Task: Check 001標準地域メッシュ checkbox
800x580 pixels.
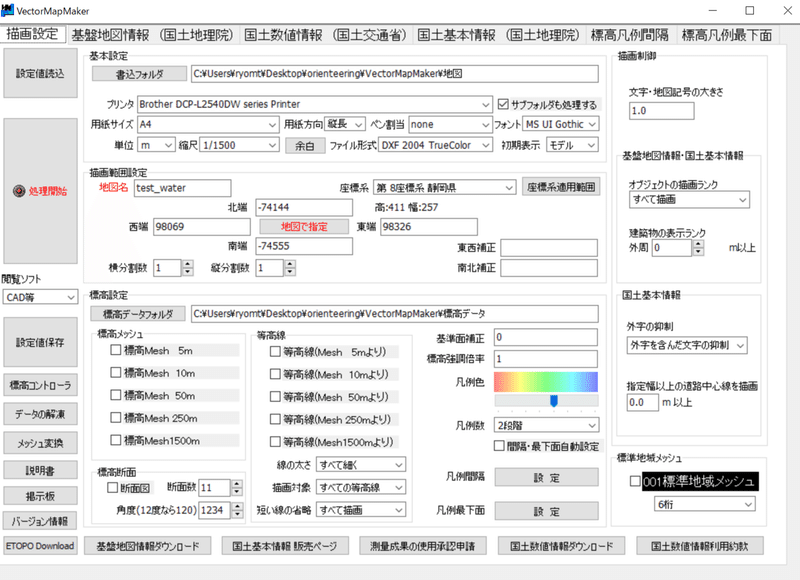Action: click(x=635, y=481)
